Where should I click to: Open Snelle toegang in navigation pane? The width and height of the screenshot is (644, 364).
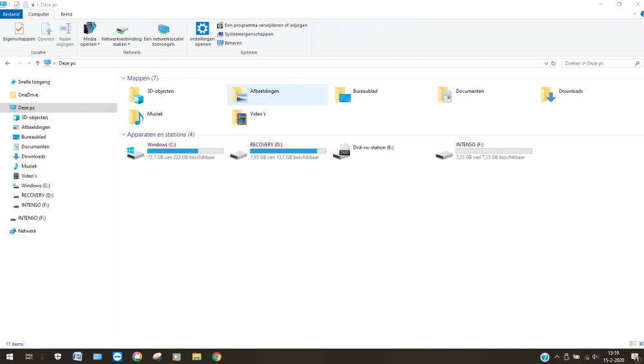pos(33,82)
